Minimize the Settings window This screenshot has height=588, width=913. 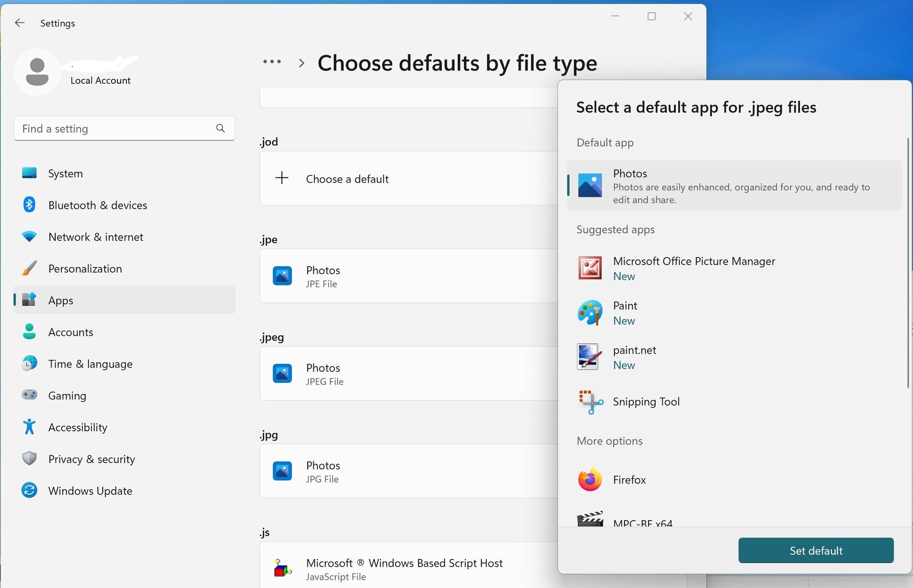pos(615,16)
